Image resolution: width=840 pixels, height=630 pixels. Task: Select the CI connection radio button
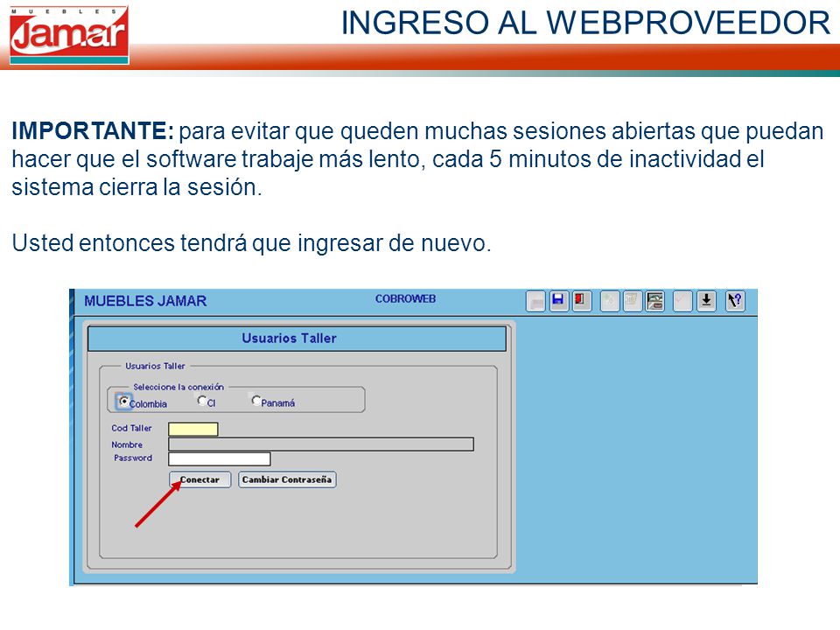click(x=202, y=400)
